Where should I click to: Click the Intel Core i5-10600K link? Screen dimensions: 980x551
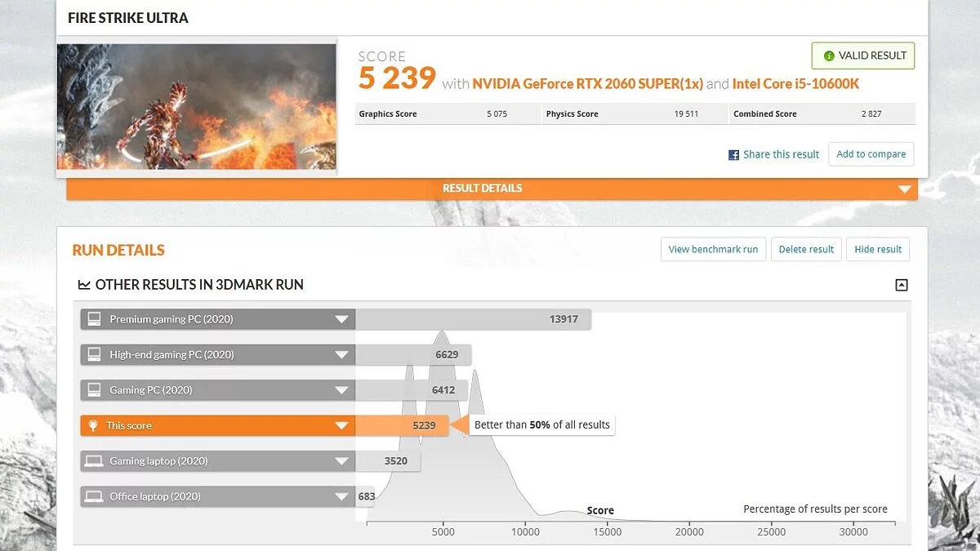pos(795,83)
